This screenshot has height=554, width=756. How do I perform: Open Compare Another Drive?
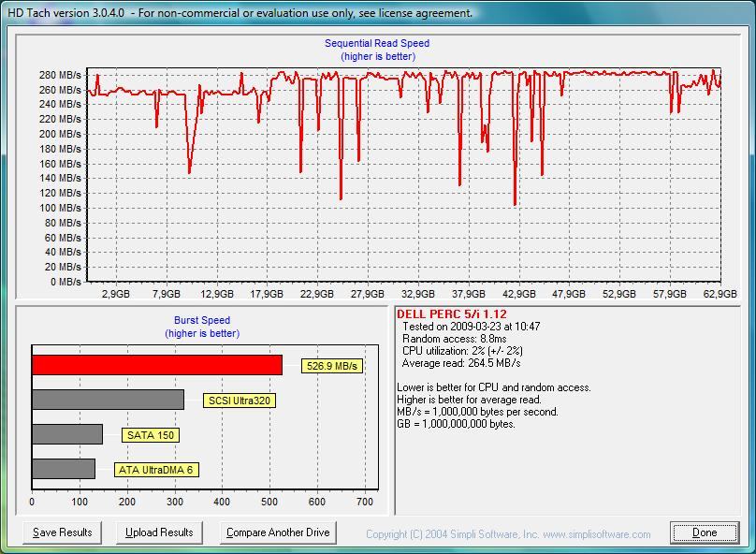278,532
